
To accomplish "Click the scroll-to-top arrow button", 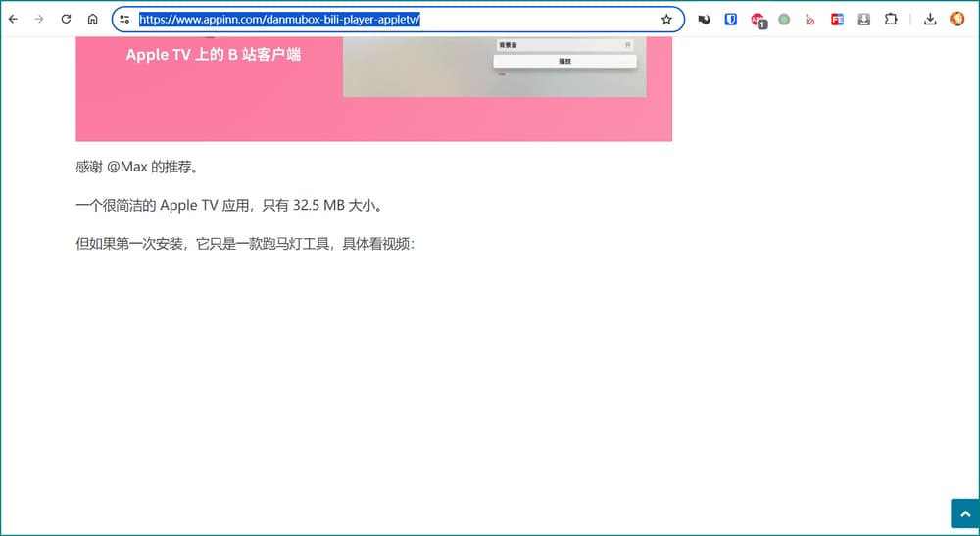I will click(963, 513).
